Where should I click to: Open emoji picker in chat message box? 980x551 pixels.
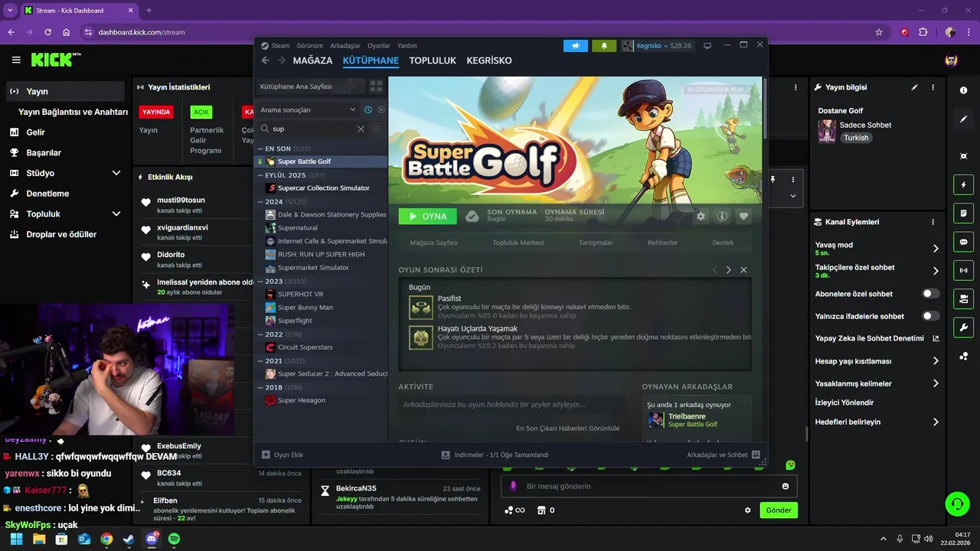click(786, 486)
